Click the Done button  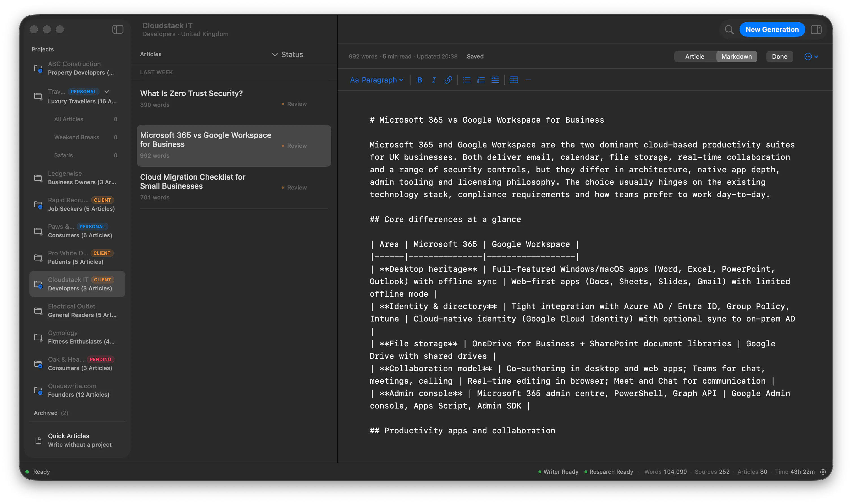(x=779, y=57)
